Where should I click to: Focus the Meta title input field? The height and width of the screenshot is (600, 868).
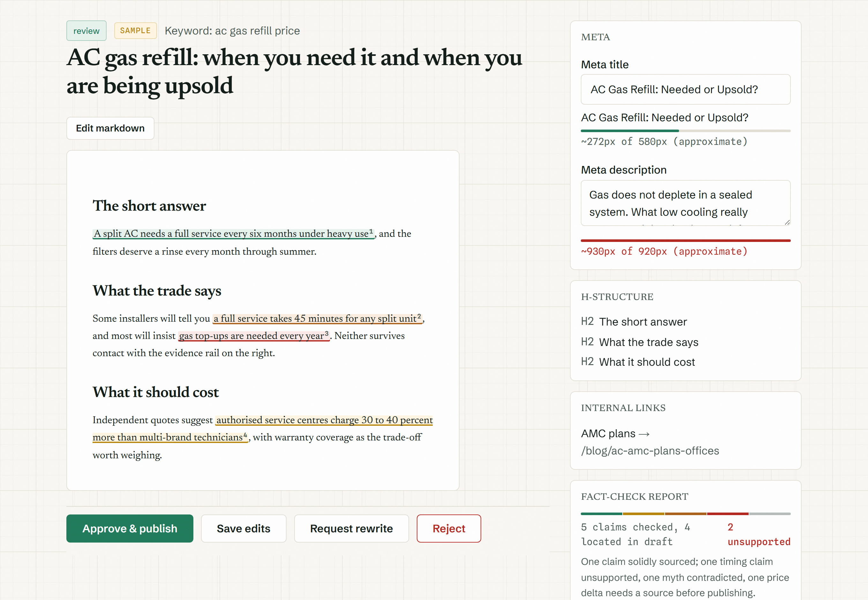click(685, 89)
